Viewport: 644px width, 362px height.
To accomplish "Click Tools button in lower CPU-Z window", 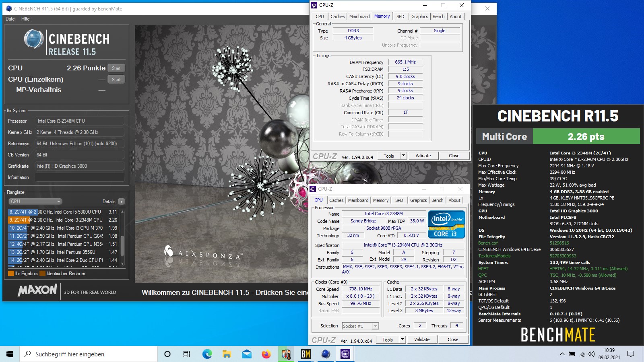I will (x=388, y=339).
